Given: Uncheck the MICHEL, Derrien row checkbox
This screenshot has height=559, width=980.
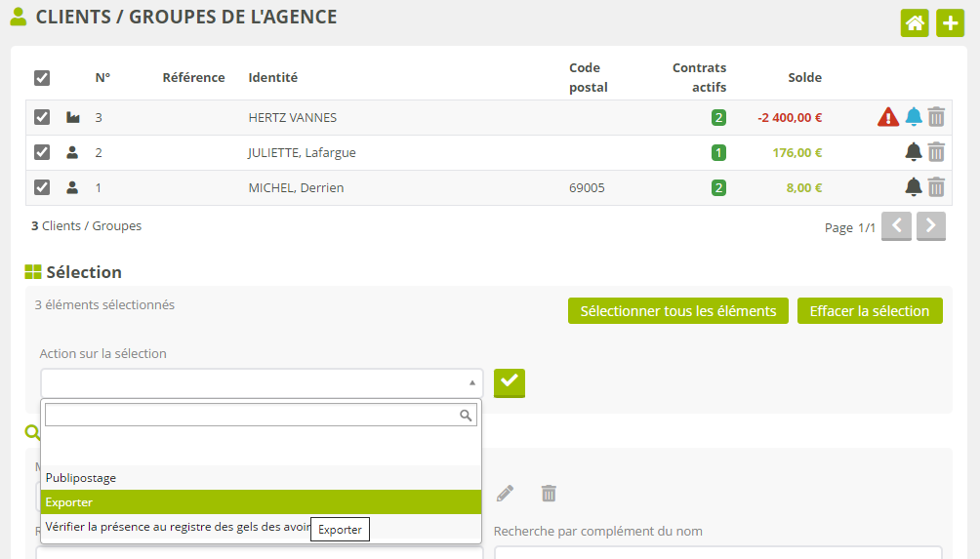Looking at the screenshot, I should [x=42, y=187].
